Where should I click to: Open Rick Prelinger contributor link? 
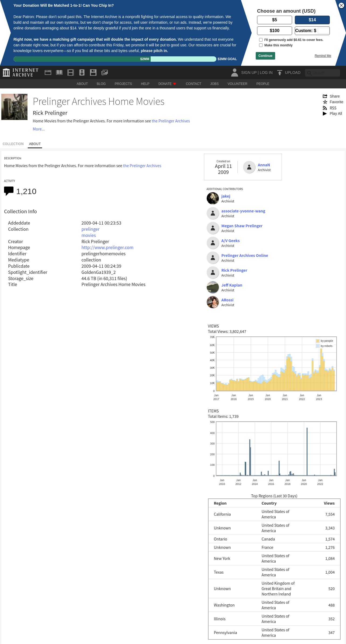point(234,270)
